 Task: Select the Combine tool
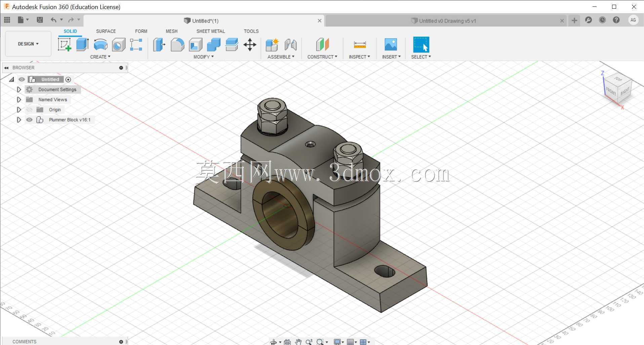click(x=214, y=44)
